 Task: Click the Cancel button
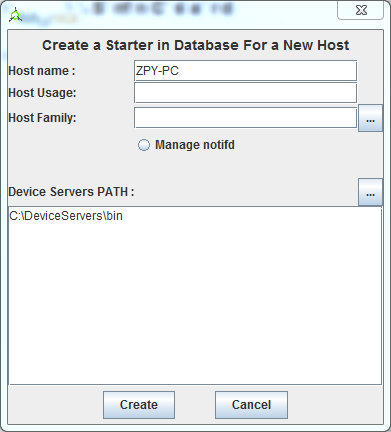pos(251,405)
